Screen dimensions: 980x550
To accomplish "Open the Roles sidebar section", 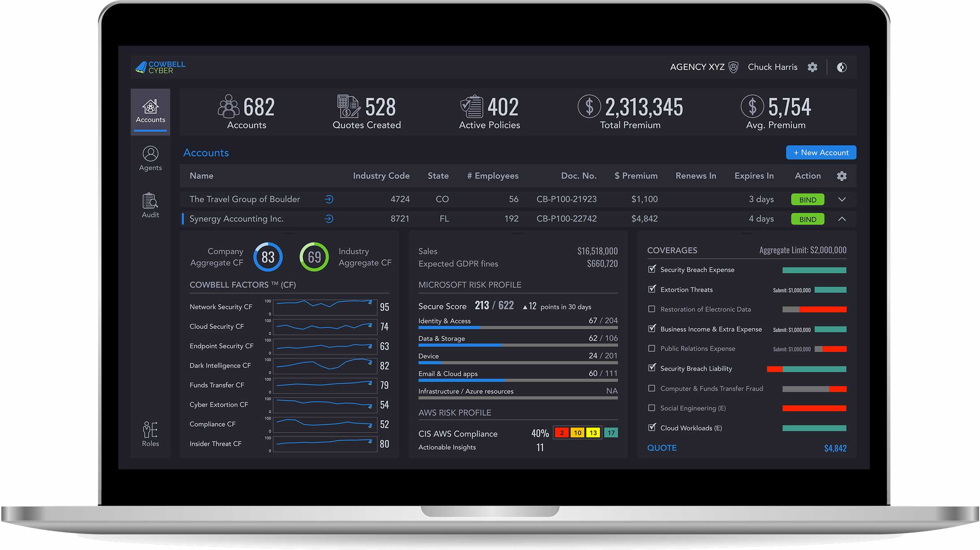I will click(151, 434).
